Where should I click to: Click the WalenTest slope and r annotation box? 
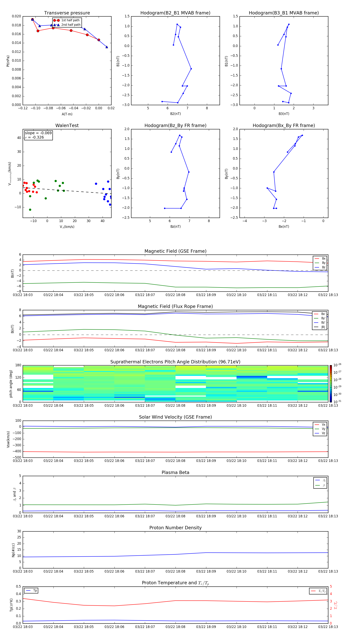[38, 135]
